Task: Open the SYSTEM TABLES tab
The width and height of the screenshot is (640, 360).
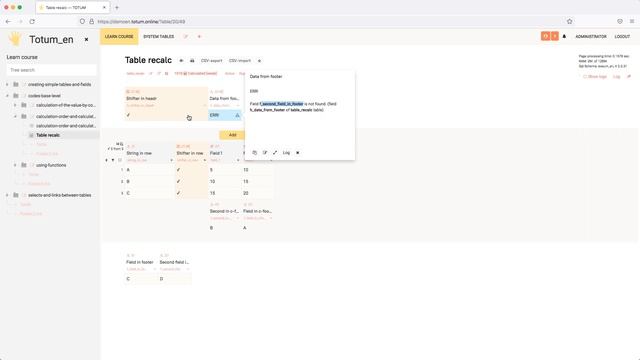Action: [x=159, y=37]
